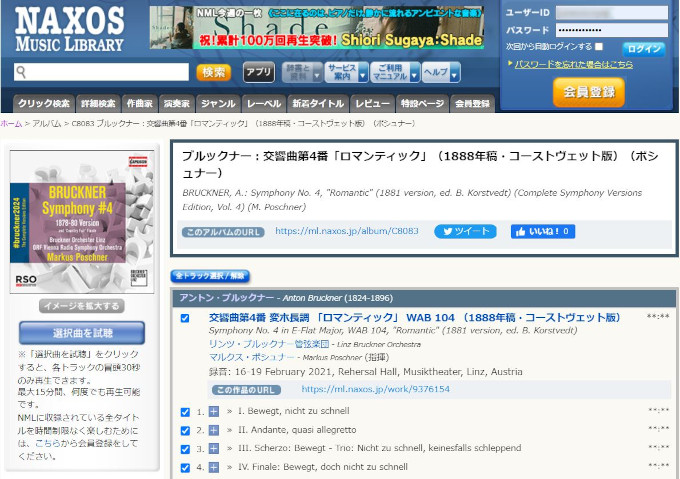The height and width of the screenshot is (479, 680).
Task: Uncheck track 1 Bewegt, nicht zu schnell
Action: click(x=185, y=412)
